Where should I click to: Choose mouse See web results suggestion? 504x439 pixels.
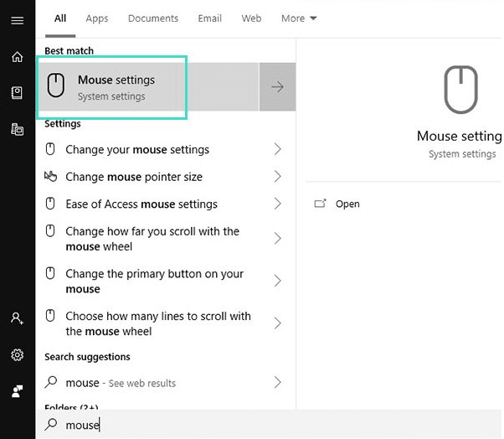tap(121, 383)
